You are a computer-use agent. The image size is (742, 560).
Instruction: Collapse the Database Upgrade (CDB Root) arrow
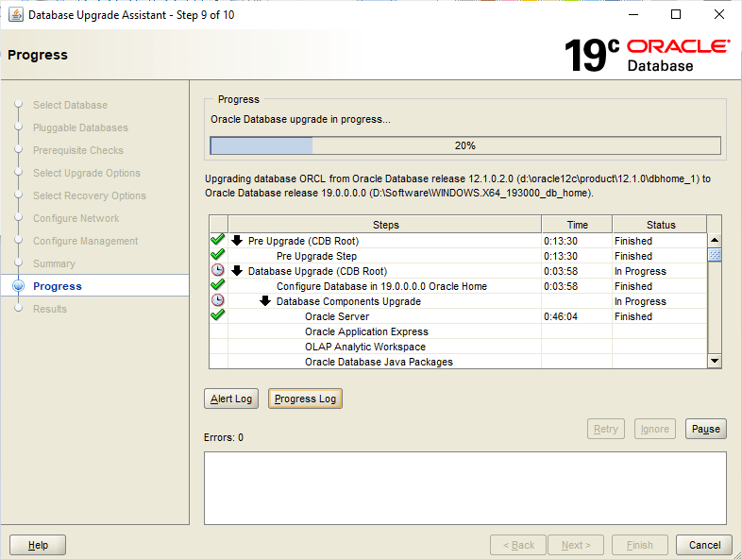pyautogui.click(x=237, y=271)
